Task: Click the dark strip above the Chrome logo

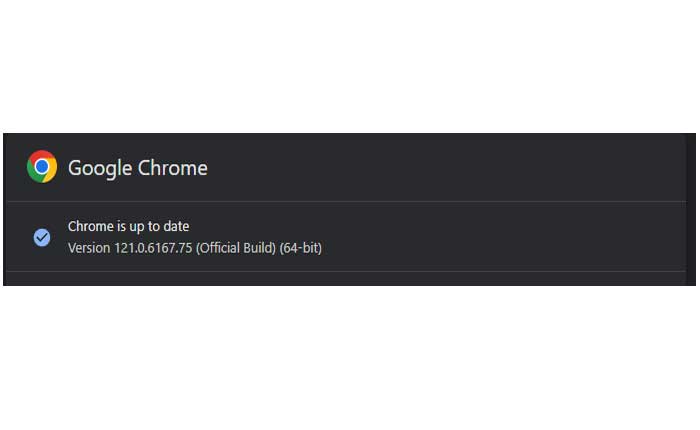Action: 42,140
